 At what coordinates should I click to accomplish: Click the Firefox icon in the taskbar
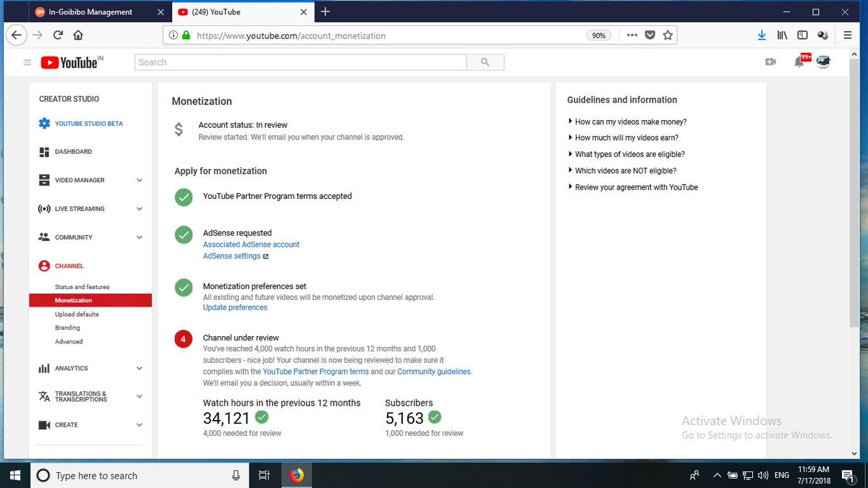click(297, 475)
